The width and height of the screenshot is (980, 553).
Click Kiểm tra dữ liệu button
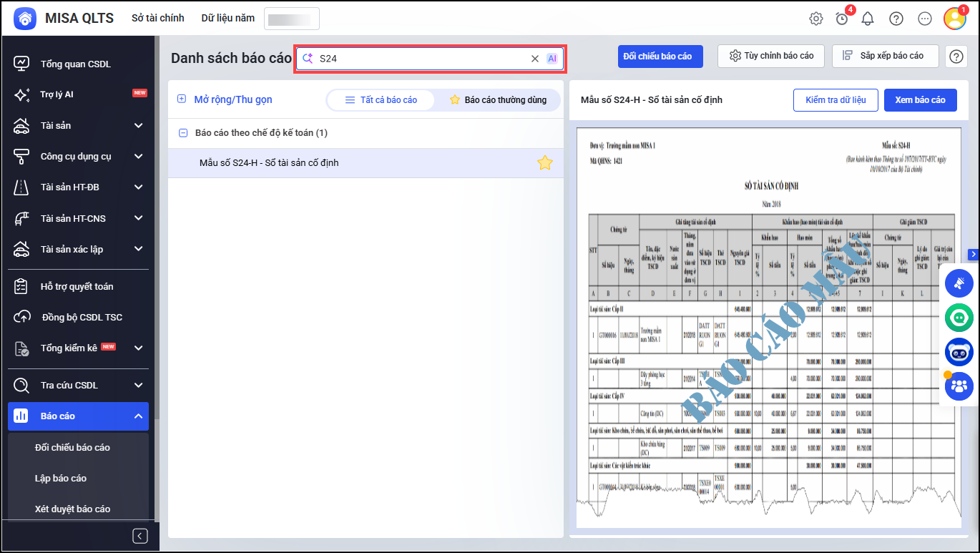pos(836,100)
